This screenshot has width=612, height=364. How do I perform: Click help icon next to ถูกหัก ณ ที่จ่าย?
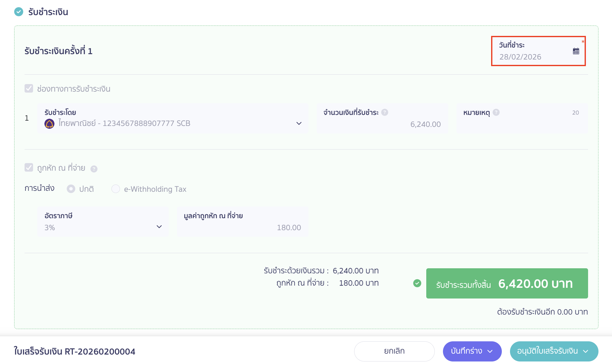pyautogui.click(x=94, y=169)
